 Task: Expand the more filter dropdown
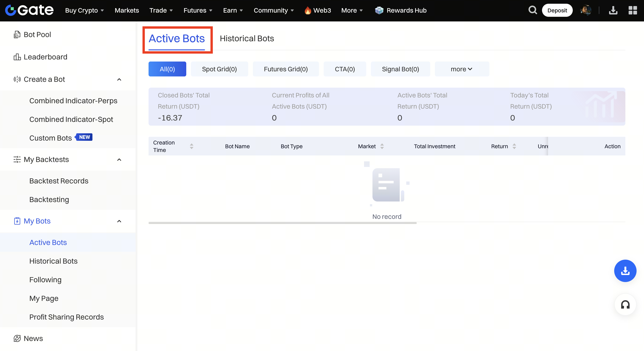click(462, 69)
